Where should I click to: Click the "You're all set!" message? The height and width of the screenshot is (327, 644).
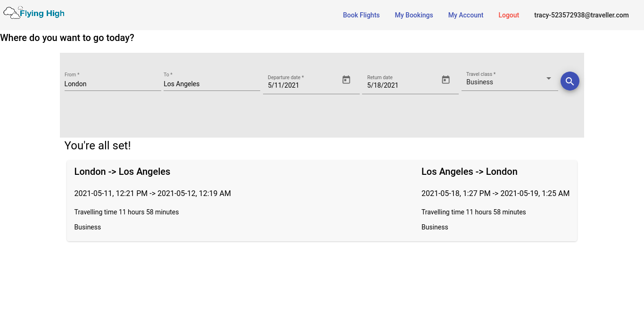[x=98, y=146]
